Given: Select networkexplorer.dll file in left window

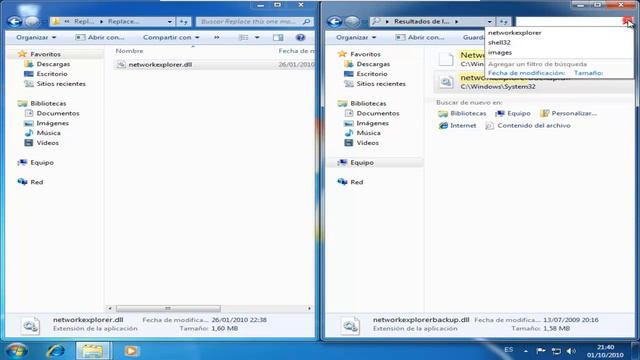Looking at the screenshot, I should click(160, 64).
